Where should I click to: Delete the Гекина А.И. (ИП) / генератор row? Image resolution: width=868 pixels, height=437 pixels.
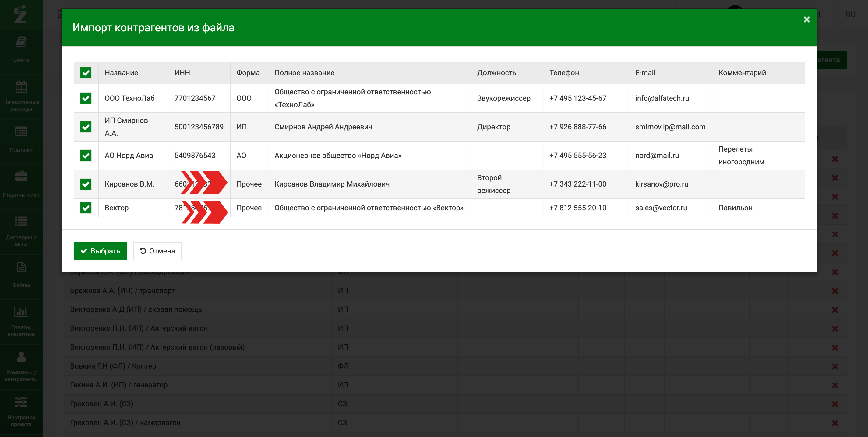coord(834,385)
